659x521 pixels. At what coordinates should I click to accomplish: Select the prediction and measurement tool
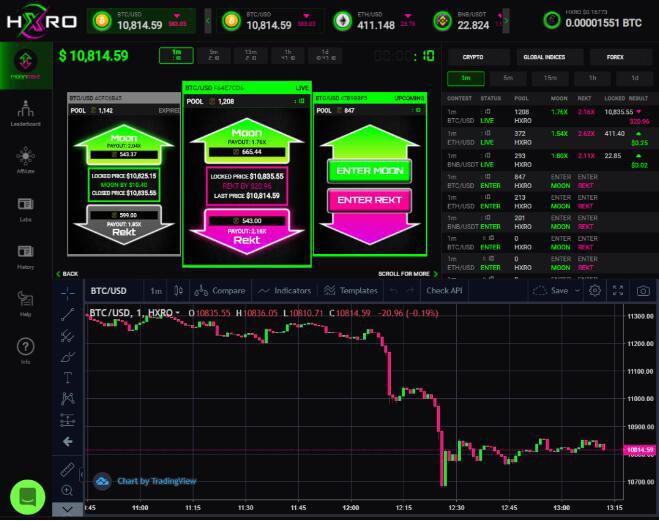[68, 420]
